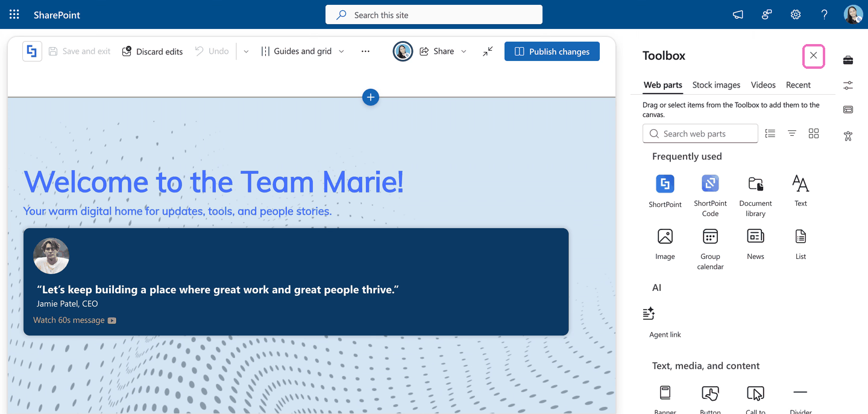Click Guides and grid
The width and height of the screenshot is (868, 414).
point(296,51)
